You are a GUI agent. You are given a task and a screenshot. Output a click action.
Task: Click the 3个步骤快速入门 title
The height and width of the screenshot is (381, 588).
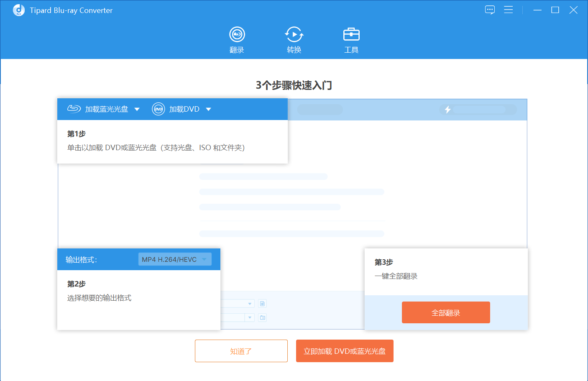tap(294, 85)
